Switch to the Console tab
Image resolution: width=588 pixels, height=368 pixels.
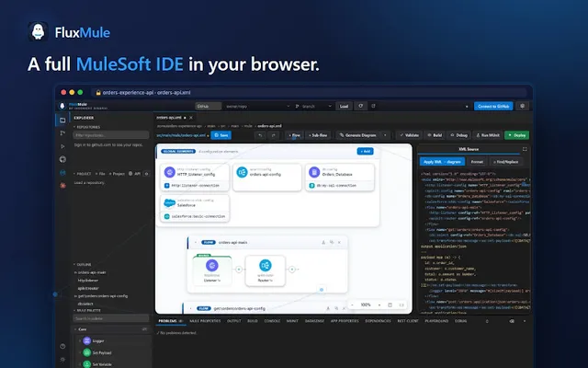272,321
